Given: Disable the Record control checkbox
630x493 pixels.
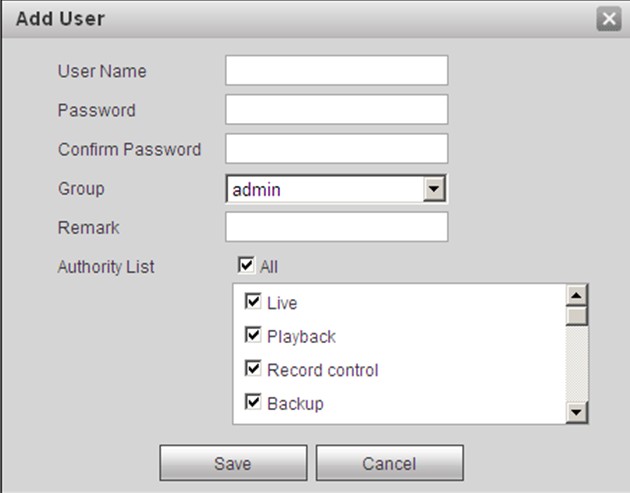Looking at the screenshot, I should click(x=253, y=369).
